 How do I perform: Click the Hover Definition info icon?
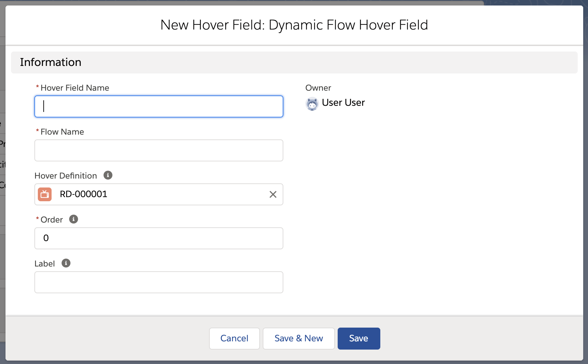point(108,175)
